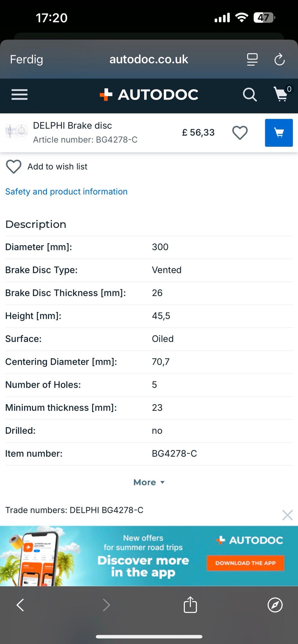Reload the page with the refresh icon
Screen dimensions: 298x644
point(279,59)
